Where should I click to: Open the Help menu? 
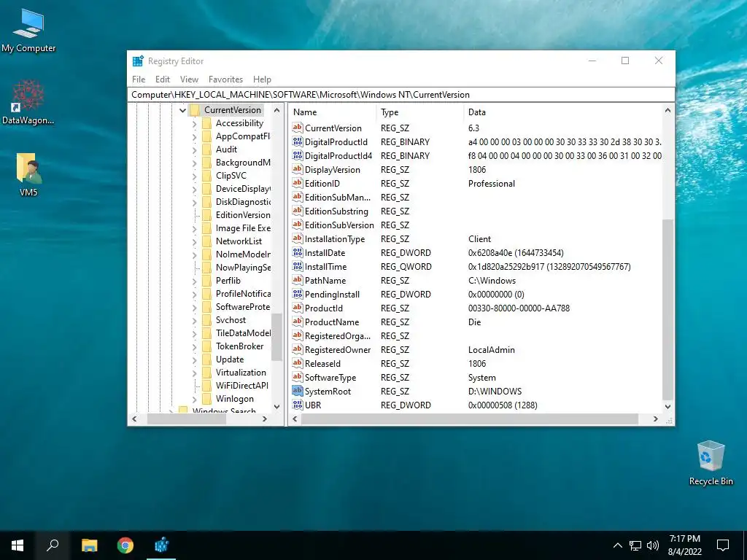[x=262, y=79]
